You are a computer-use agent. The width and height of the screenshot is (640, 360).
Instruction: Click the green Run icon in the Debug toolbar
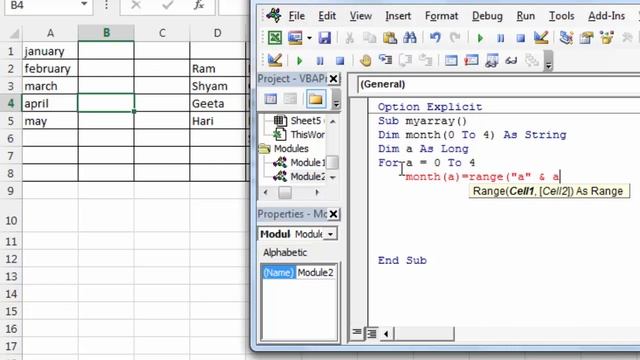[300, 61]
